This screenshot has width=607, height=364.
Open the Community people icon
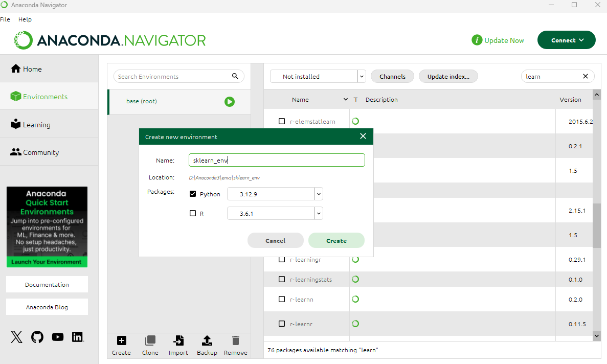[15, 152]
